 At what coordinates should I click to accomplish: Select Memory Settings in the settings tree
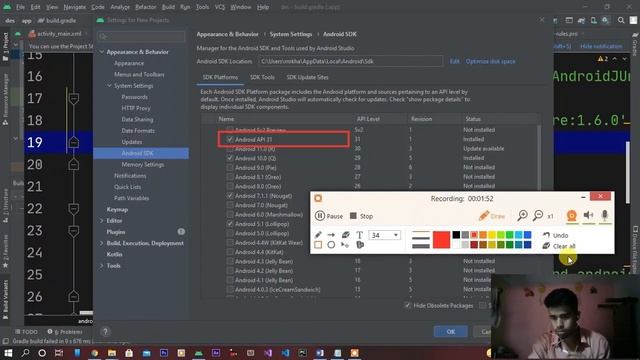142,164
